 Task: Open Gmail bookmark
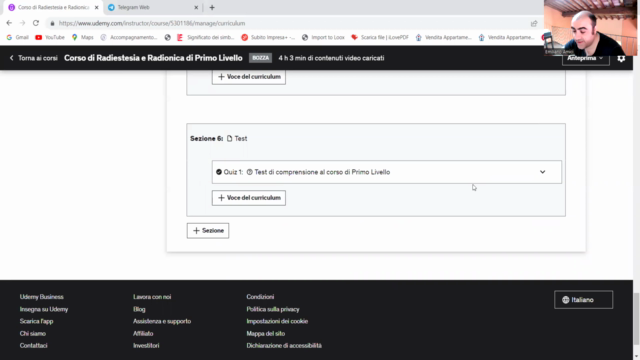pos(17,37)
